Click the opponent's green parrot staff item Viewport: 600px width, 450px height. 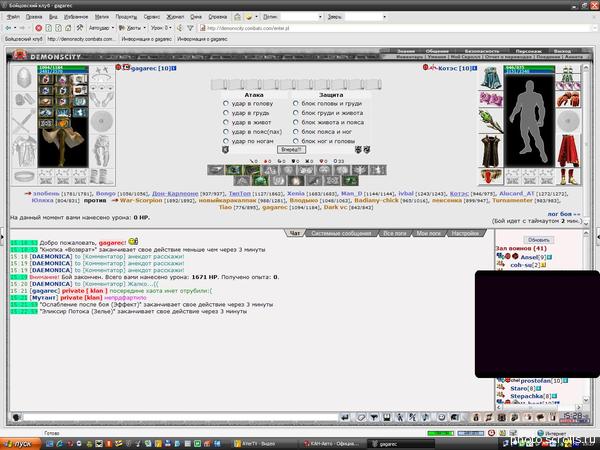[x=491, y=120]
